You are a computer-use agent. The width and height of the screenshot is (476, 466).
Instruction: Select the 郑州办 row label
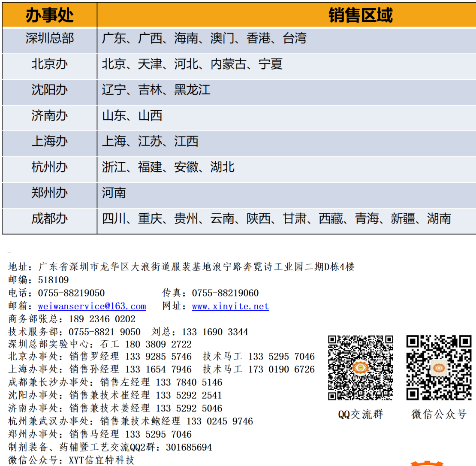pos(50,193)
